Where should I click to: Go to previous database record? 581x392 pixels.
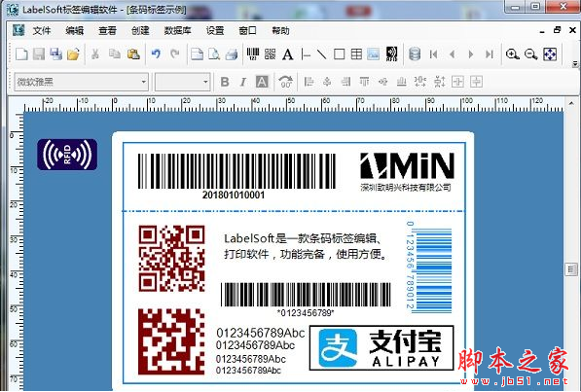coord(453,54)
